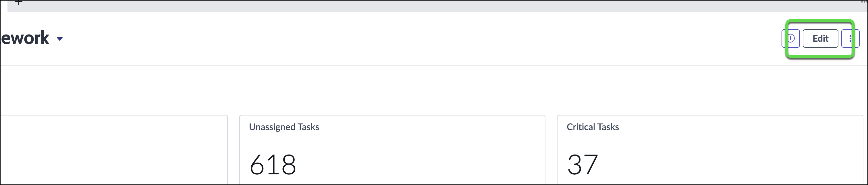Click the 618 unassigned tasks count
The height and width of the screenshot is (185, 868).
273,165
